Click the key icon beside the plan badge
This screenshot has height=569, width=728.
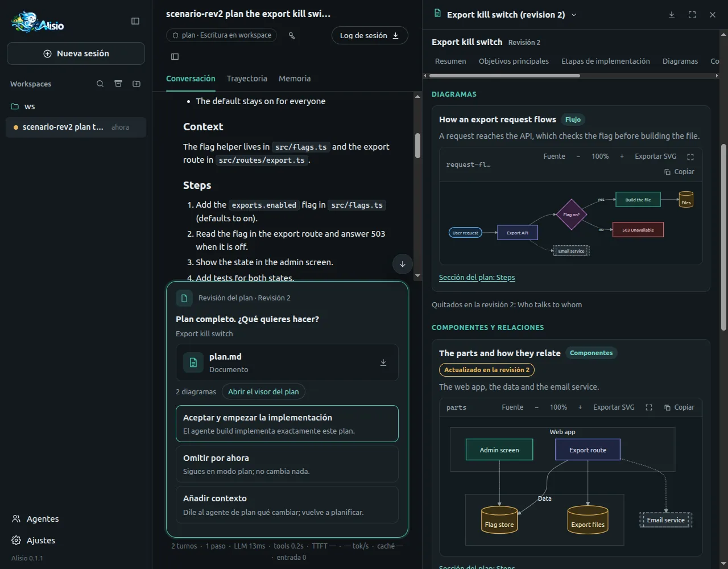point(292,35)
